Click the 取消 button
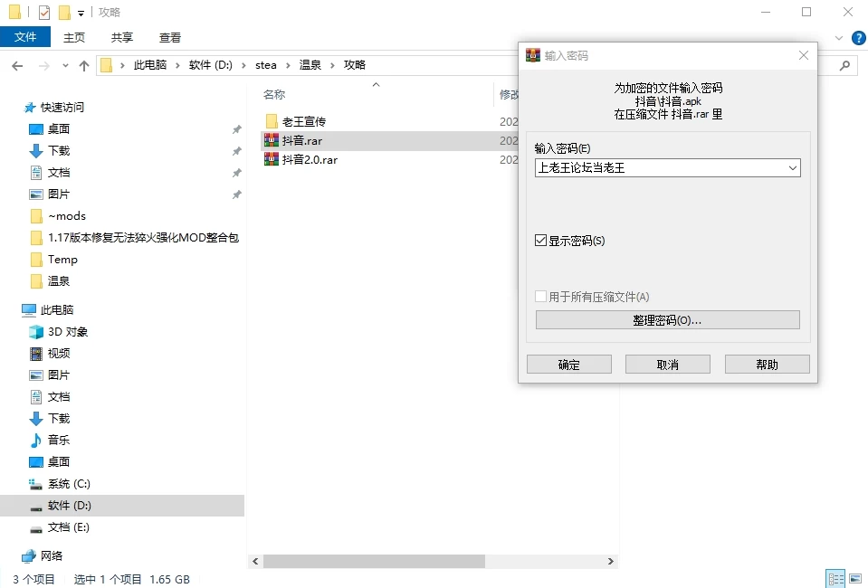868x588 pixels. pos(668,365)
